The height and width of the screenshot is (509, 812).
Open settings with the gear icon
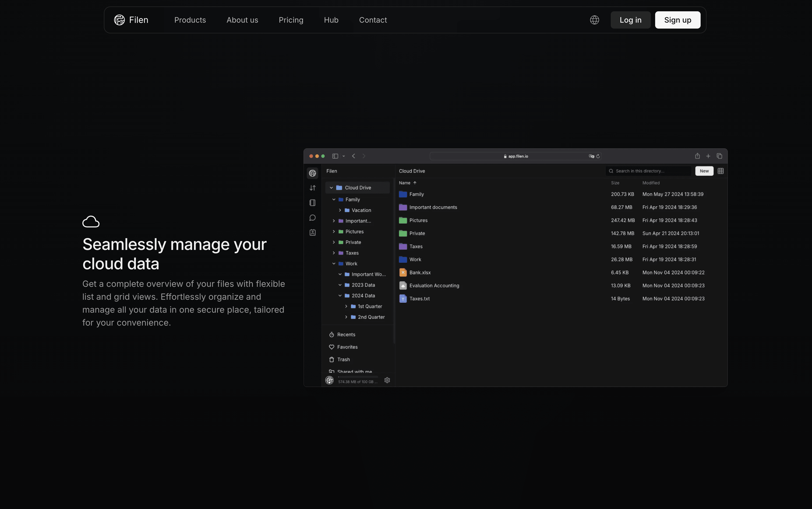(x=387, y=380)
